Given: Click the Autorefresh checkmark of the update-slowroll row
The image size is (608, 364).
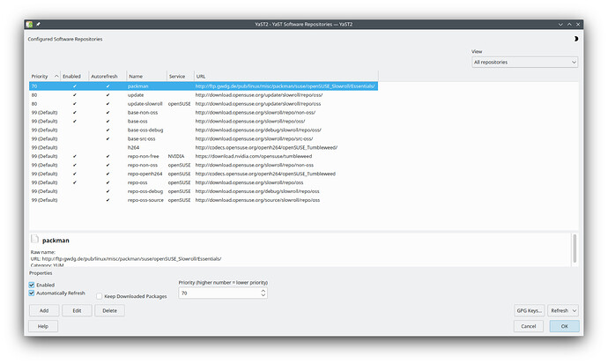Looking at the screenshot, I should click(108, 104).
